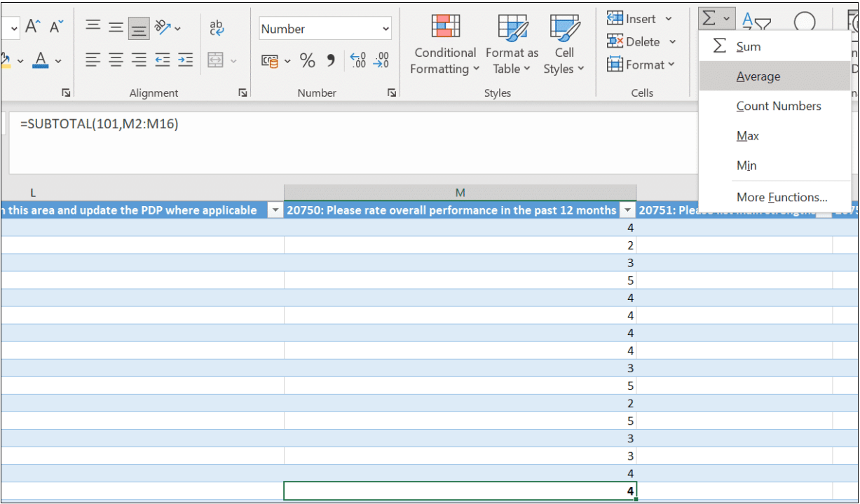The height and width of the screenshot is (504, 860).
Task: Toggle Wrap Text
Action: 217,27
